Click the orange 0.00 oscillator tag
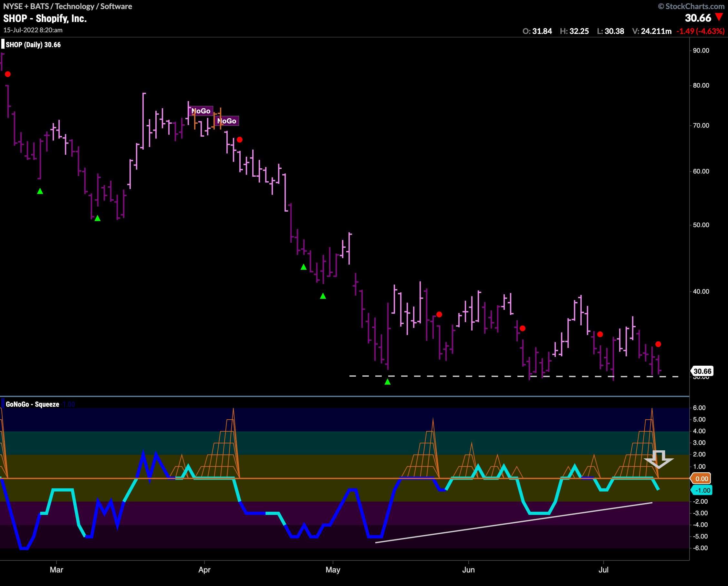This screenshot has height=586, width=728. 701,479
